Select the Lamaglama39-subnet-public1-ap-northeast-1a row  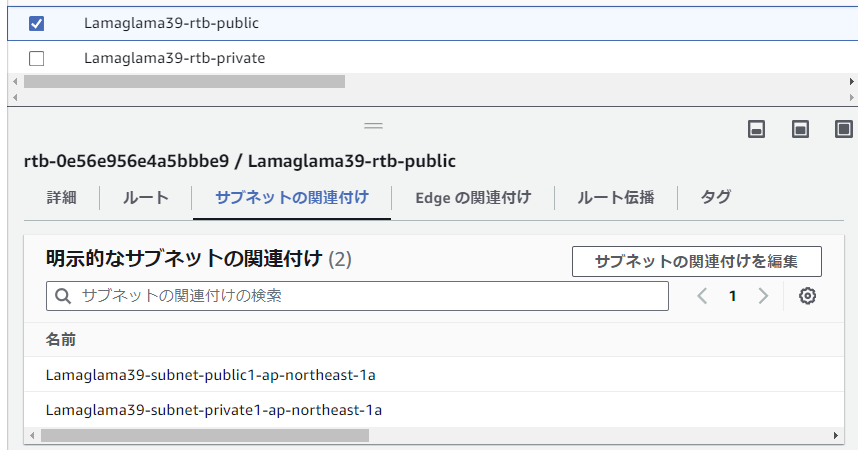click(x=433, y=375)
